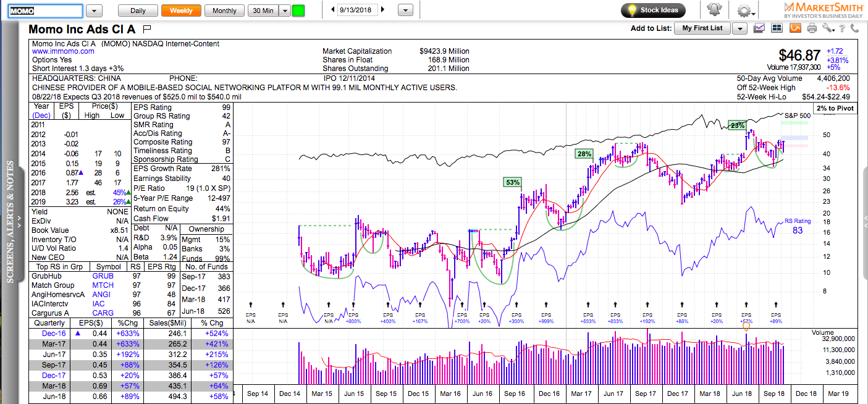868x404 pixels.
Task: Click the EPS Rating 99 row
Action: coord(183,107)
